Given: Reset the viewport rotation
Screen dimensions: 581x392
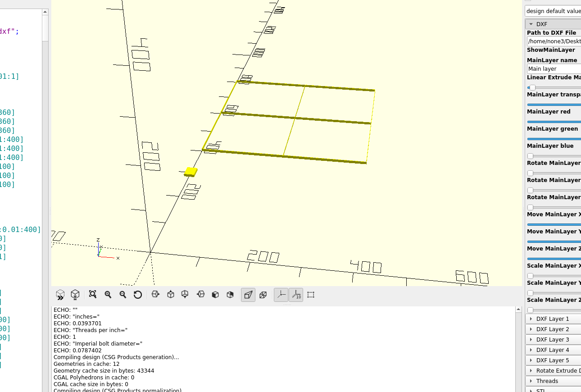Looking at the screenshot, I should click(138, 294).
